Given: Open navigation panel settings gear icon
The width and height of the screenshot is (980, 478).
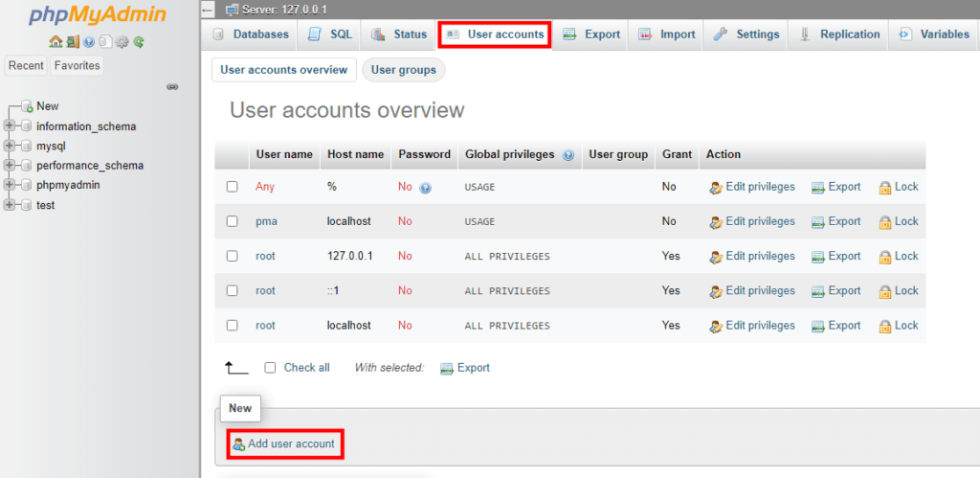Looking at the screenshot, I should (122, 42).
